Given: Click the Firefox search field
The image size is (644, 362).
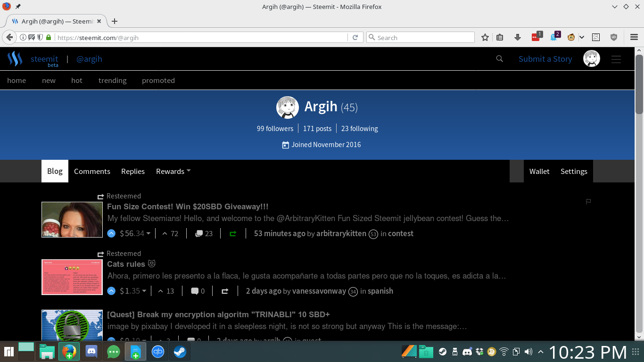Looking at the screenshot, I should (x=421, y=37).
